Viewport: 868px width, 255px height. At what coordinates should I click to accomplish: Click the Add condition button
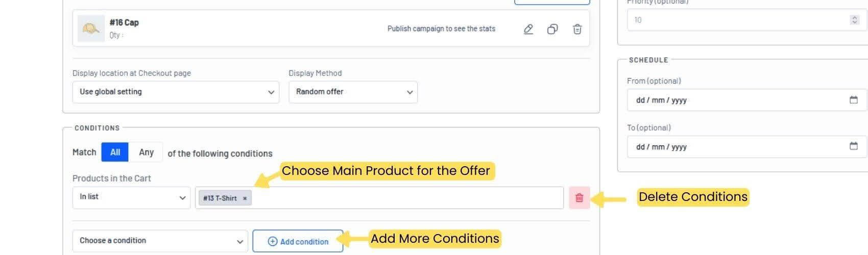click(298, 241)
